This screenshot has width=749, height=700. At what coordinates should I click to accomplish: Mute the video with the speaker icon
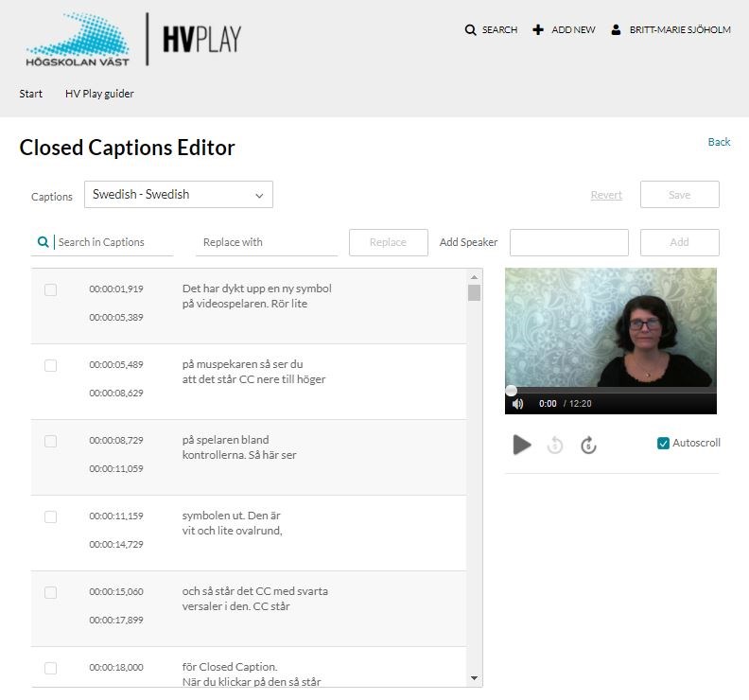pos(518,404)
